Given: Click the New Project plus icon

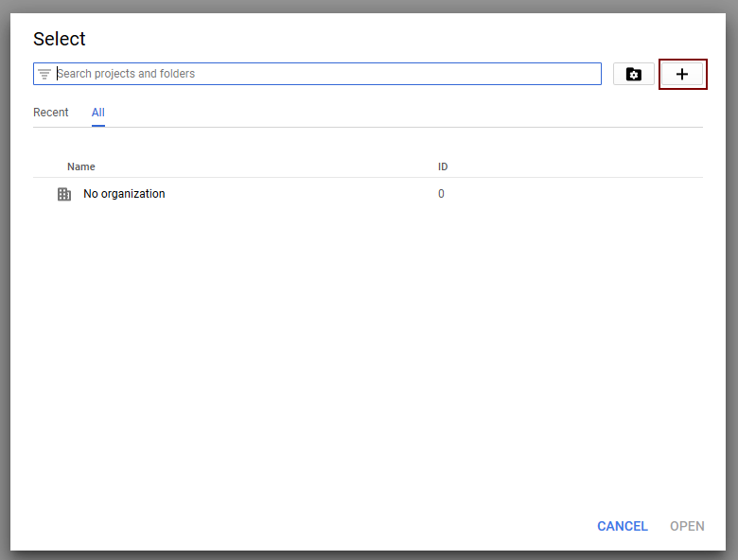Looking at the screenshot, I should point(681,74).
